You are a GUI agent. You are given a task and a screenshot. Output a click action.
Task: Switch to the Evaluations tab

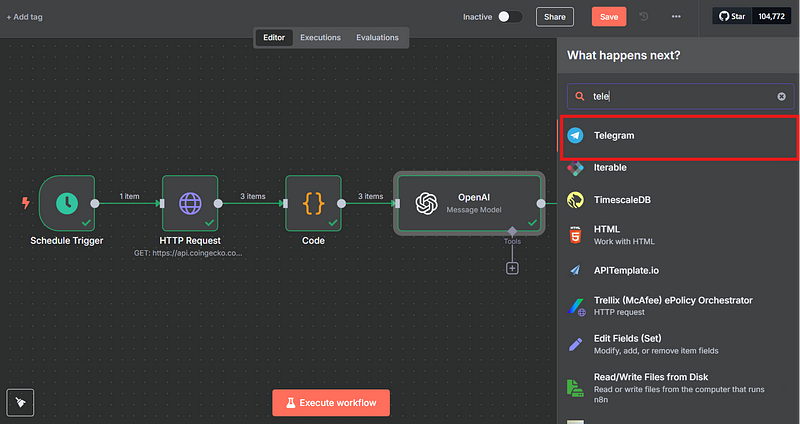[378, 38]
